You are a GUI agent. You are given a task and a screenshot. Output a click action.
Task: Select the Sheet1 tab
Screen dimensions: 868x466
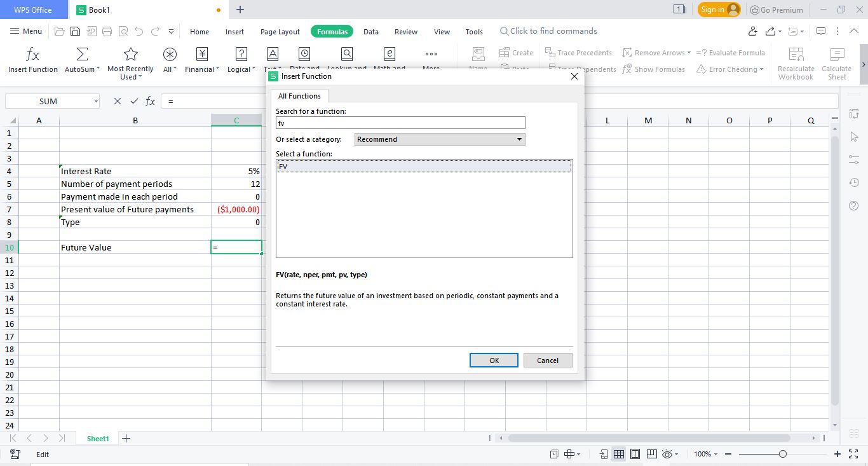pos(98,439)
